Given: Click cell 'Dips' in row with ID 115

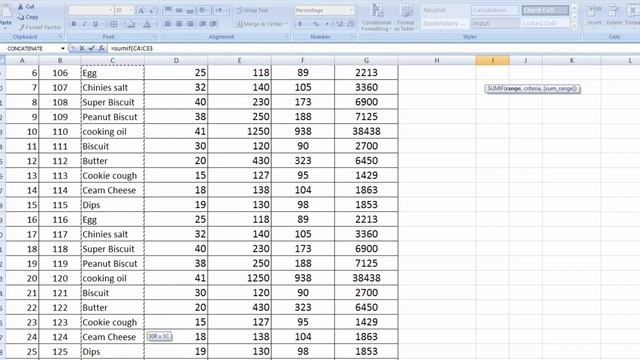Looking at the screenshot, I should pyautogui.click(x=113, y=205).
